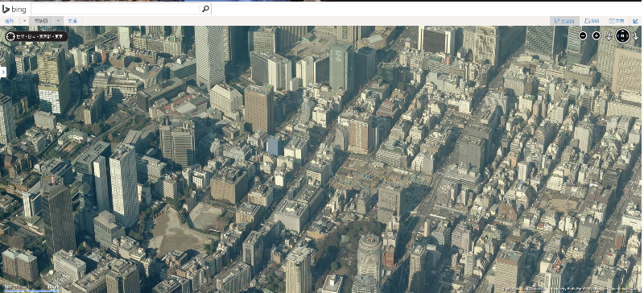The width and height of the screenshot is (644, 293).
Task: Expand dropdown arrow beside the first tab
Action: (x=24, y=21)
